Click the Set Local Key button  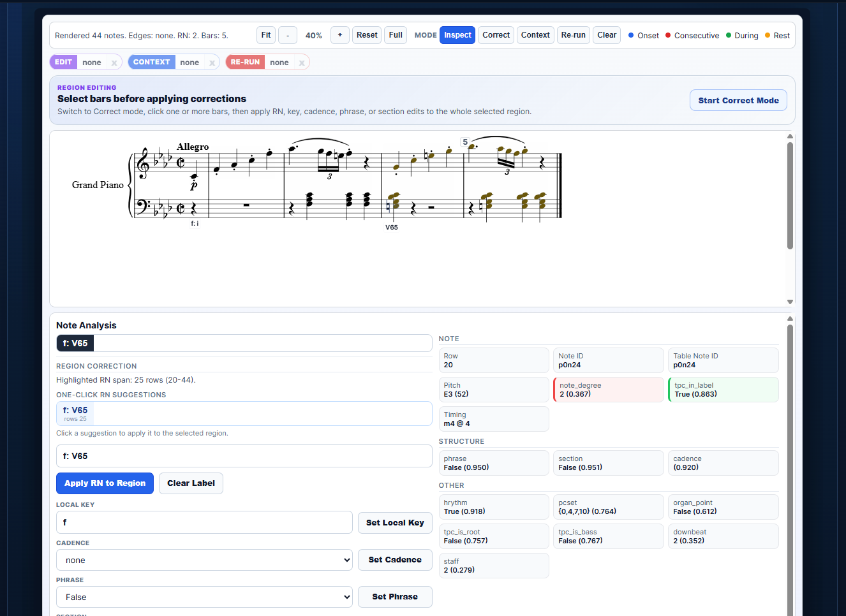coord(395,523)
